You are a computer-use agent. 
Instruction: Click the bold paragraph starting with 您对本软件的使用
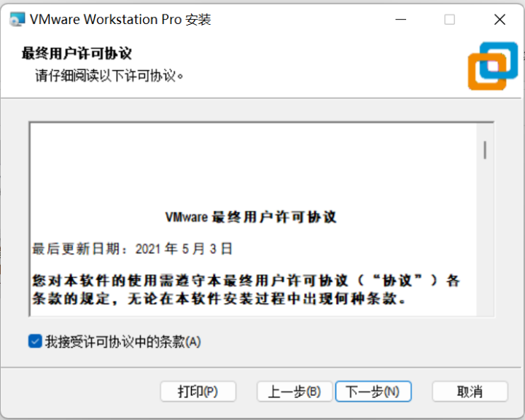click(246, 289)
